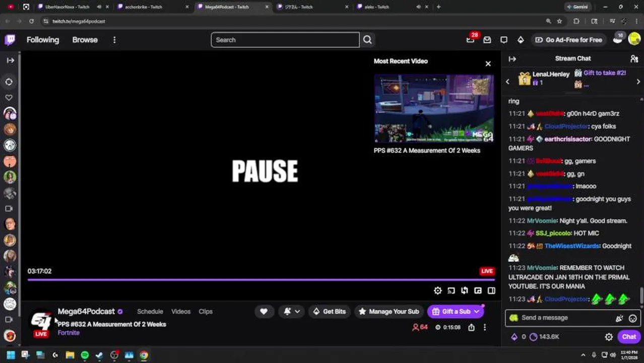The height and width of the screenshot is (363, 644).
Task: Open the Gemini button in Chrome
Action: coord(578,7)
